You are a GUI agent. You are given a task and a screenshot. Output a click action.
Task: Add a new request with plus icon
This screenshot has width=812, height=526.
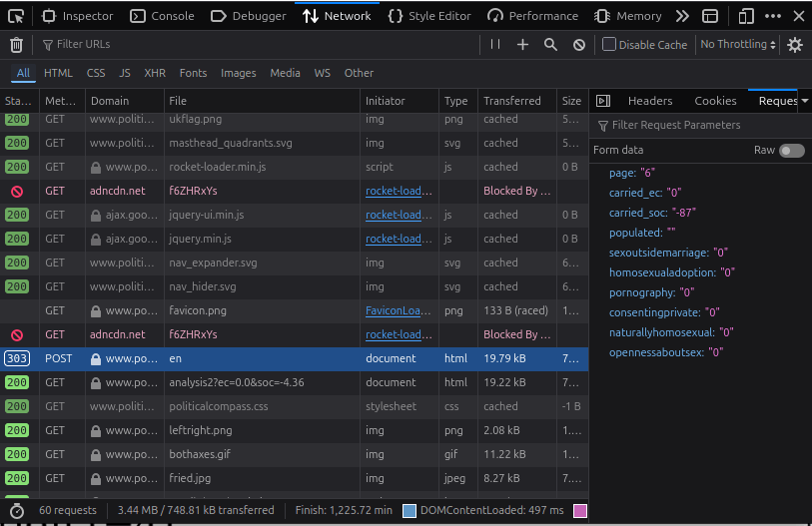coord(522,45)
